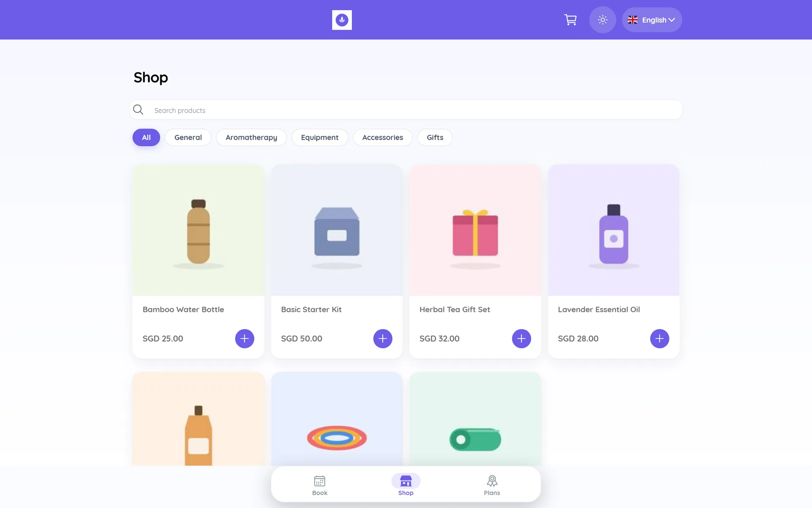Screen dimensions: 812x508
Task: Open the rainbow ring product thumbnail
Action: [x=337, y=419]
